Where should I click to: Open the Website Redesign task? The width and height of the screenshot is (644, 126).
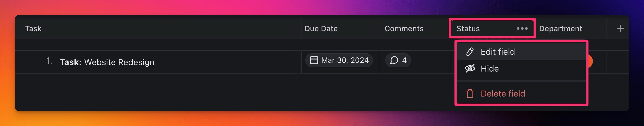click(119, 62)
